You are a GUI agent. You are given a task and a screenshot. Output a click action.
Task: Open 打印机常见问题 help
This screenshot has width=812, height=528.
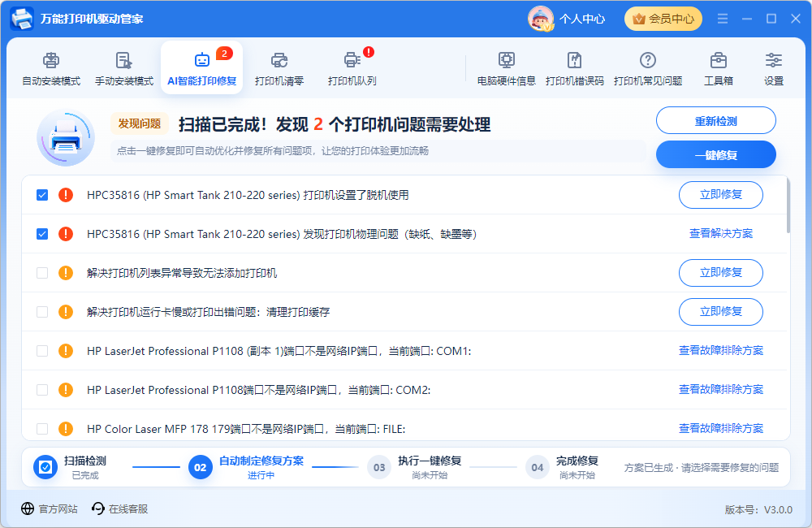coord(647,68)
